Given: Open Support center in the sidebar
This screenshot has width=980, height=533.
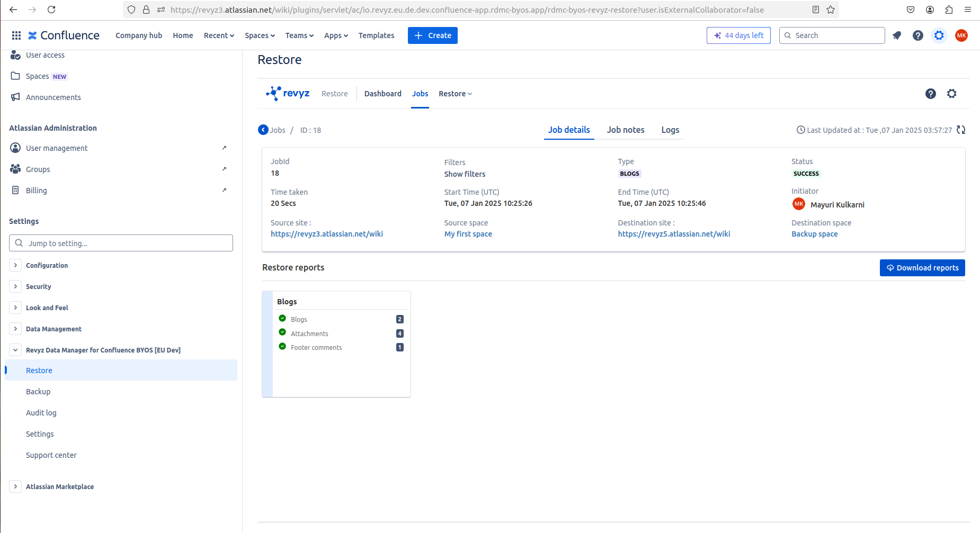Looking at the screenshot, I should click(121, 455).
